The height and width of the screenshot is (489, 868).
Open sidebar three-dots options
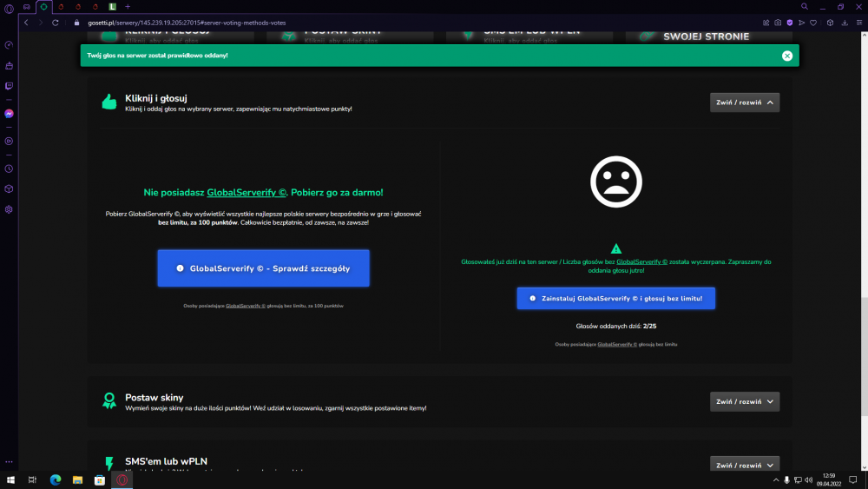click(x=9, y=461)
